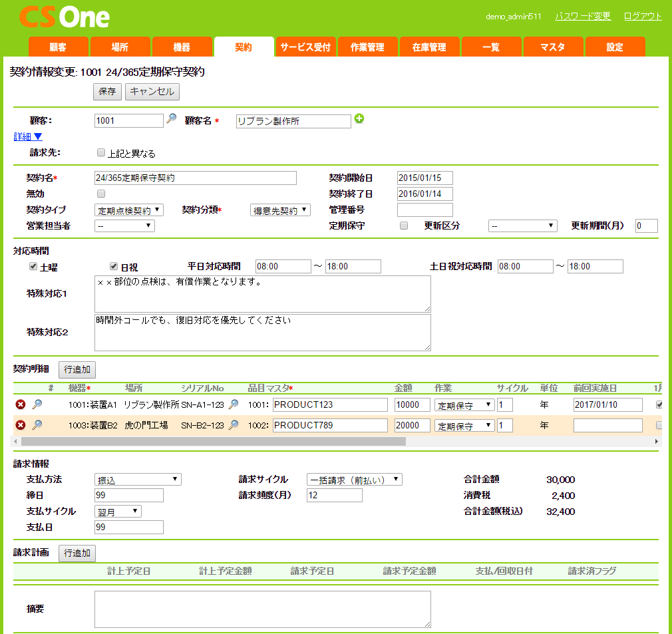Image resolution: width=672 pixels, height=634 pixels.
Task: Switch to the サービス受付 tab
Action: coord(305,47)
